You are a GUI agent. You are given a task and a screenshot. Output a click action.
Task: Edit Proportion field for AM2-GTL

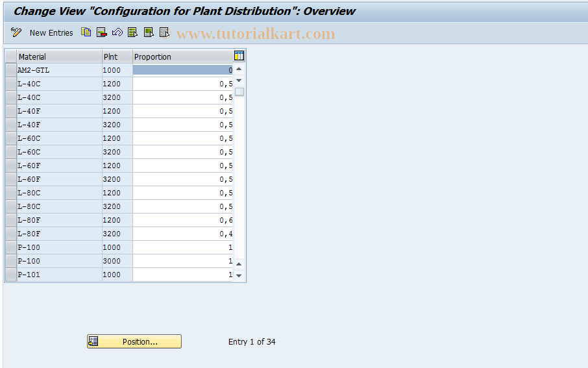[x=183, y=70]
